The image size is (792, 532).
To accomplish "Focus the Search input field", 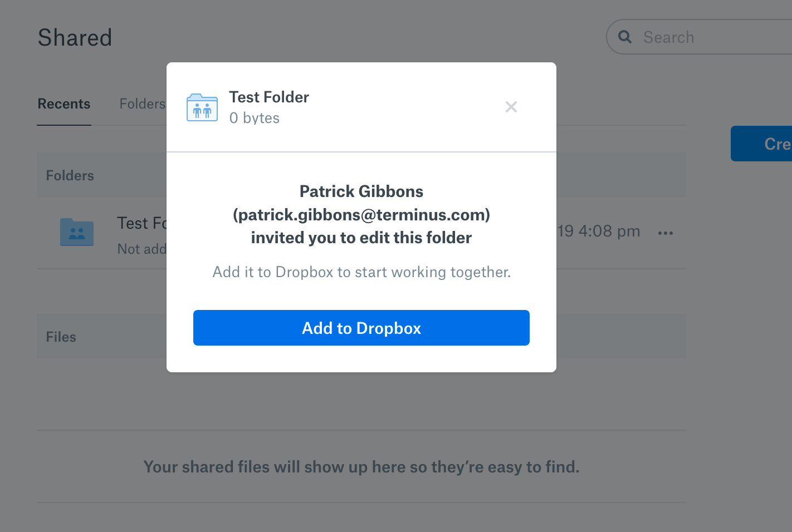I will coord(699,37).
